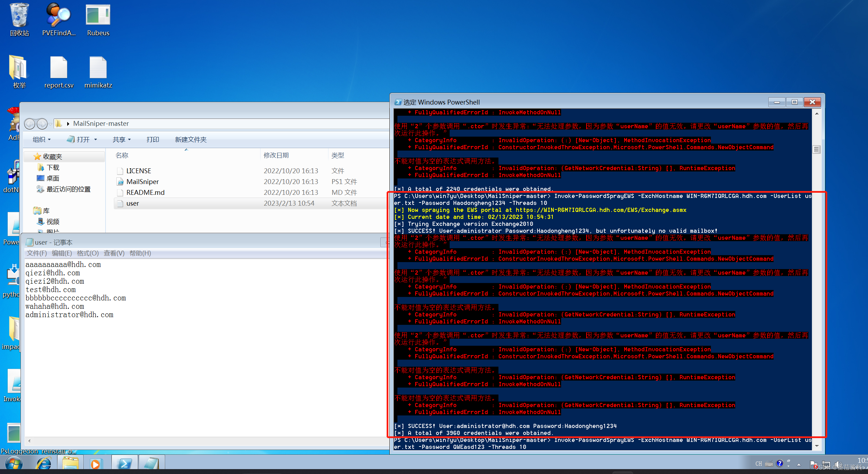The image size is (868, 474).
Task: Click PowerShell scrollbar up arrow
Action: coord(817,114)
